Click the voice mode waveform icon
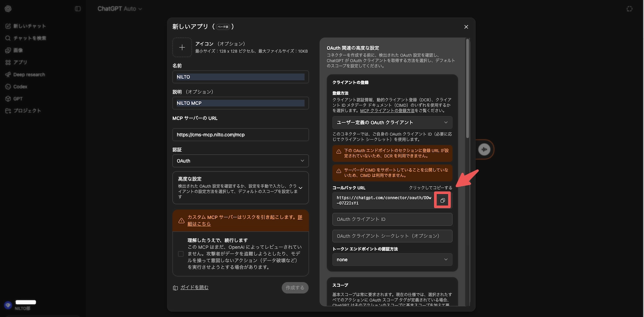The width and height of the screenshot is (644, 317). tap(484, 149)
